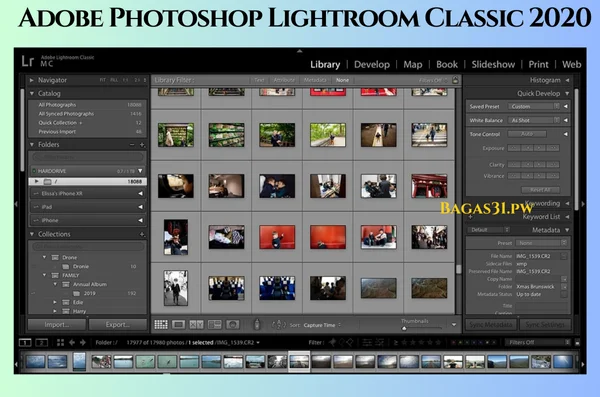Viewport: 600px width, 397px height.
Task: Open Survey view icon
Action: pos(214,325)
